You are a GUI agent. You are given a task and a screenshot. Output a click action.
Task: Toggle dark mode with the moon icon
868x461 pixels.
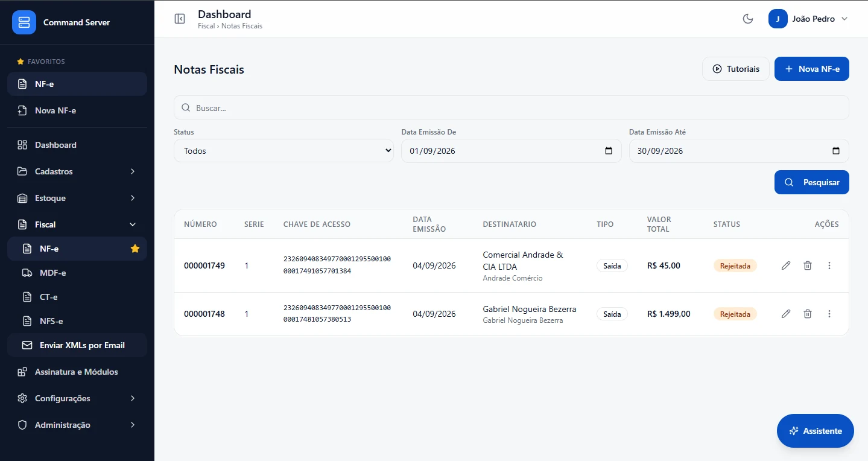coord(748,19)
